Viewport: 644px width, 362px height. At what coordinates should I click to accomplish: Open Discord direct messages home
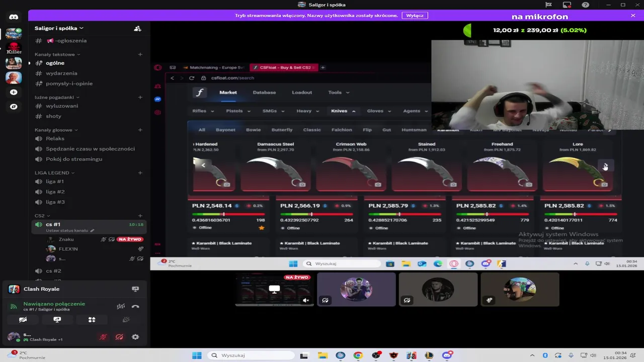(x=14, y=17)
